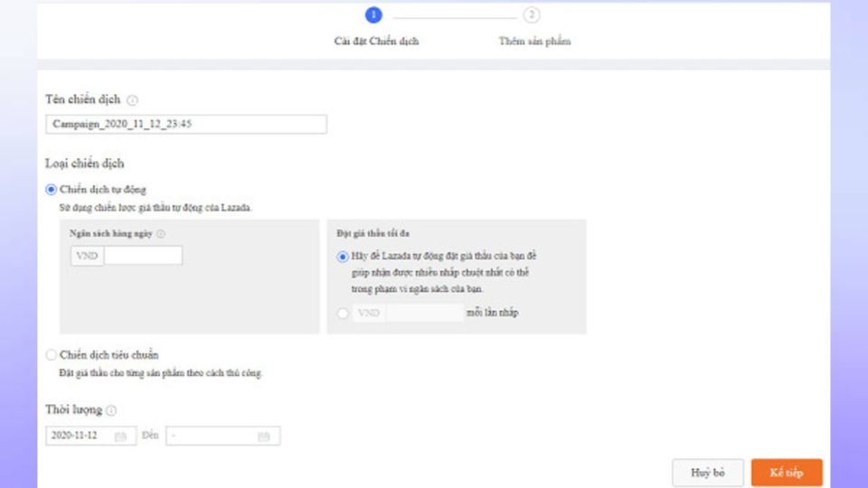This screenshot has width=868, height=488.
Task: Select the Chiến dịch tự động radio button
Action: 51,190
